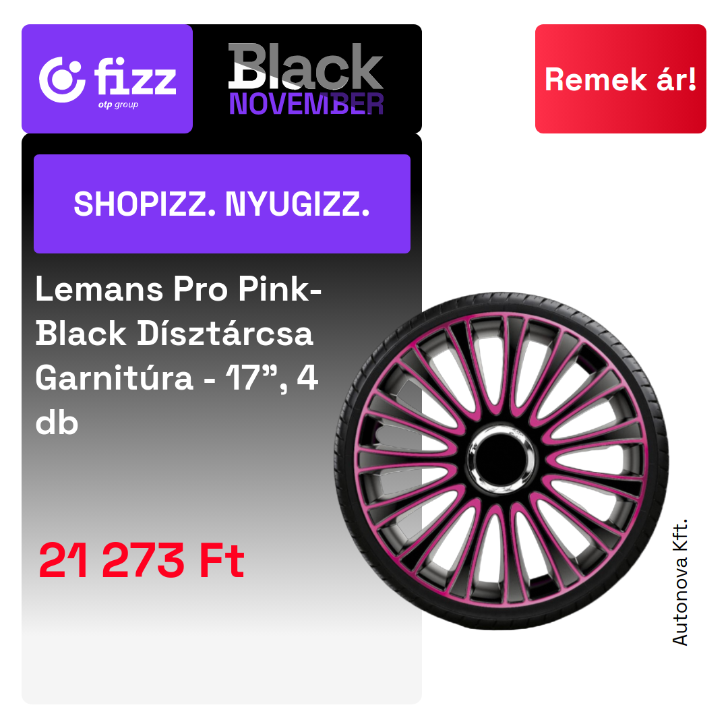Image resolution: width=728 pixels, height=728 pixels.
Task: Click the Ft currency label
Action: point(222,560)
